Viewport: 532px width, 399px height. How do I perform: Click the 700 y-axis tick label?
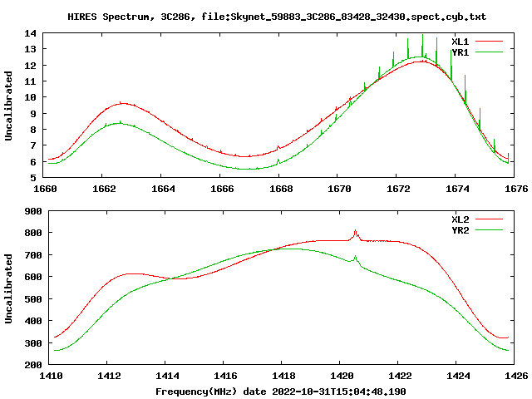tap(33, 255)
